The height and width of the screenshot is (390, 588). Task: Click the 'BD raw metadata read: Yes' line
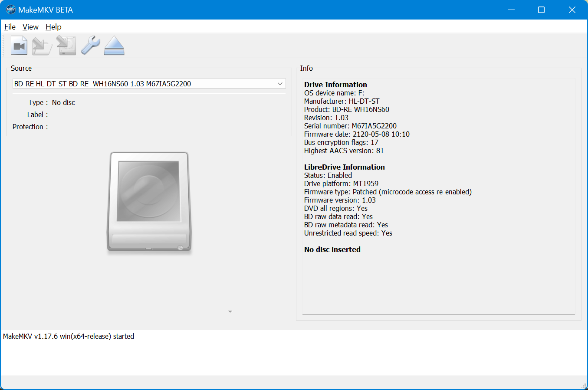tap(346, 225)
